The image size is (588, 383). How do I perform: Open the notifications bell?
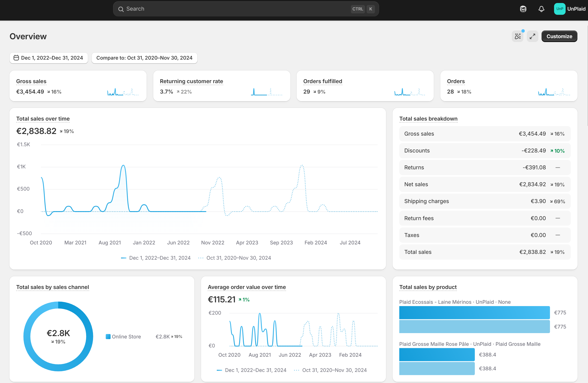541,9
